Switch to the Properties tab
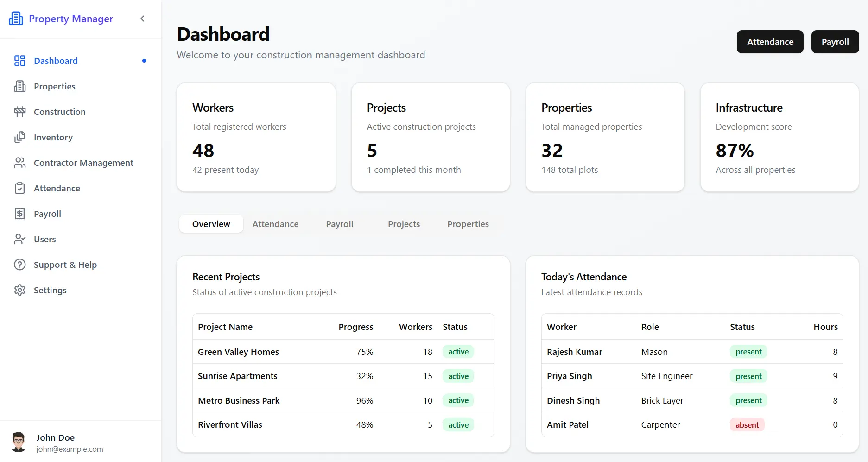Screen dimensions: 868x462 468,224
